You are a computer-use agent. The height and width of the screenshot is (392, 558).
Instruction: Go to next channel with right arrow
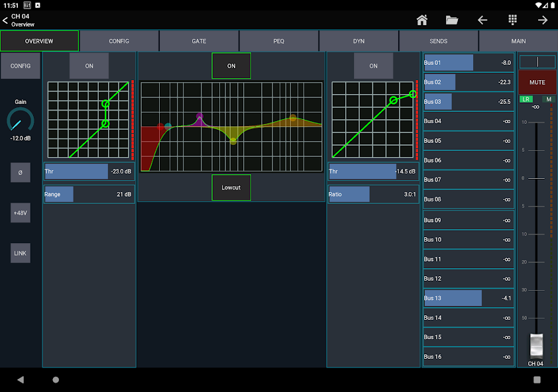[x=542, y=20]
